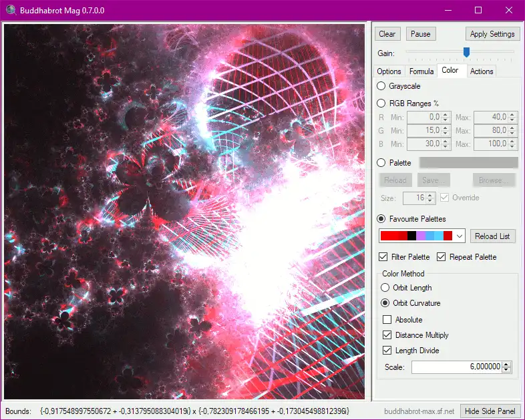Viewport: 525px width, 420px height.
Task: Click inside the Scale input field
Action: [x=456, y=367]
